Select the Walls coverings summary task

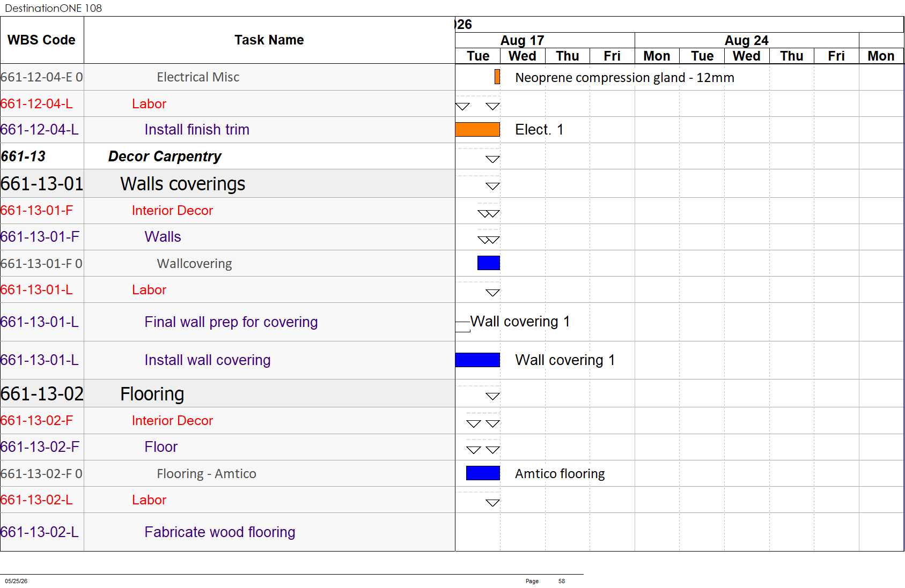click(183, 184)
